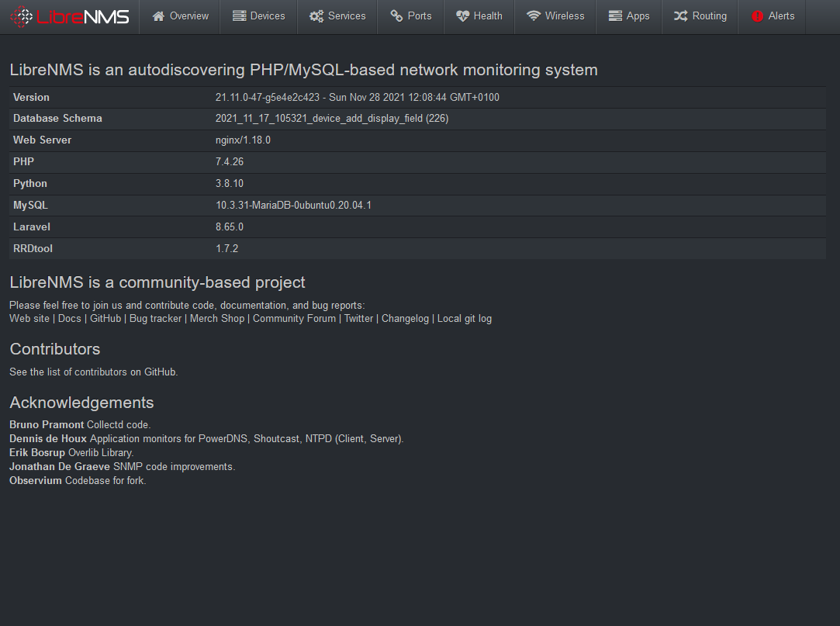Click the PHP version 7.4.26

point(230,162)
